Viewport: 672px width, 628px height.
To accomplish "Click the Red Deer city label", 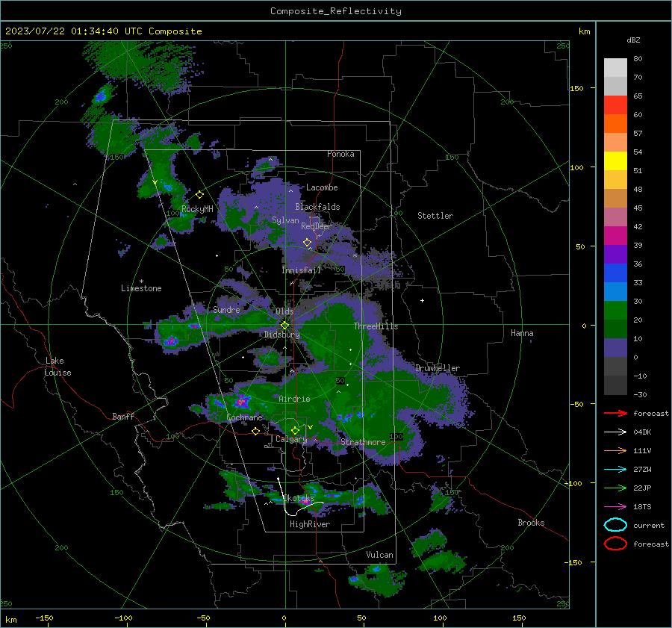I will [x=317, y=226].
